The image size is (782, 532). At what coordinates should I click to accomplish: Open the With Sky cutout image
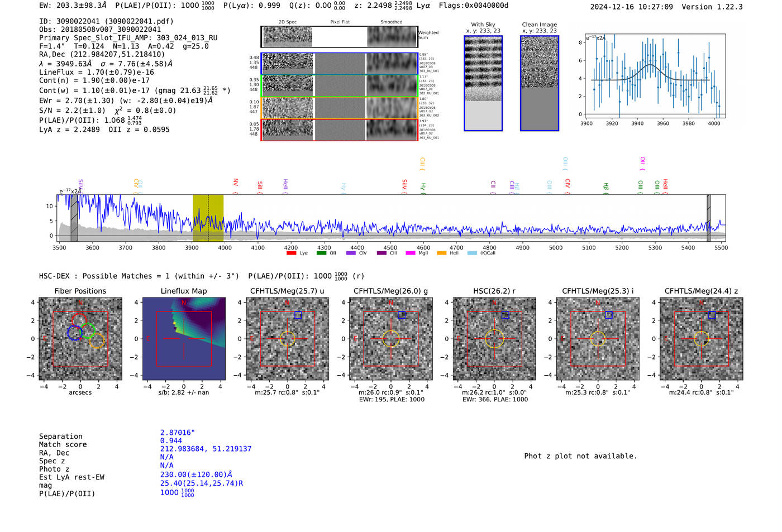coord(483,83)
